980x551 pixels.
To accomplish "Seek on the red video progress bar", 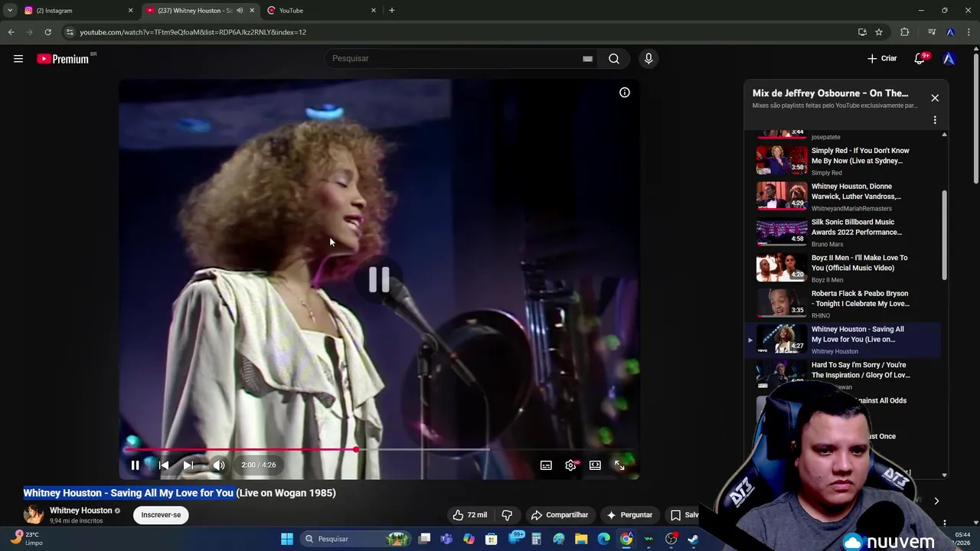I will pyautogui.click(x=378, y=449).
